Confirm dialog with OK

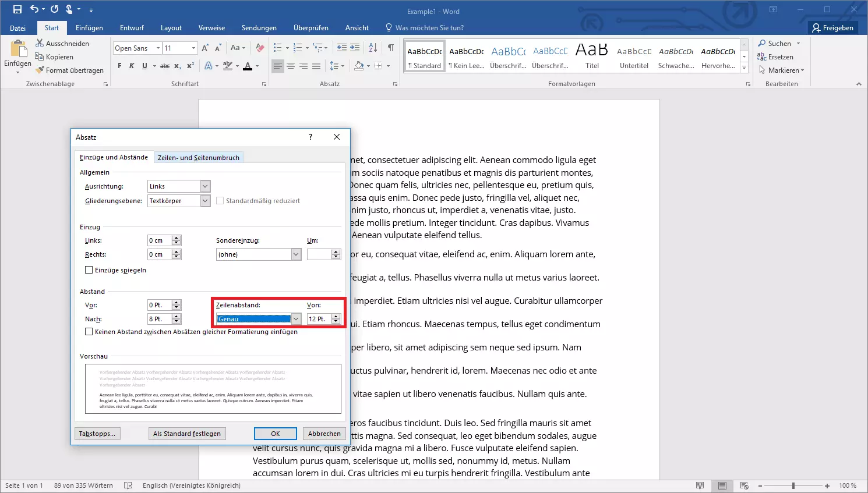276,434
